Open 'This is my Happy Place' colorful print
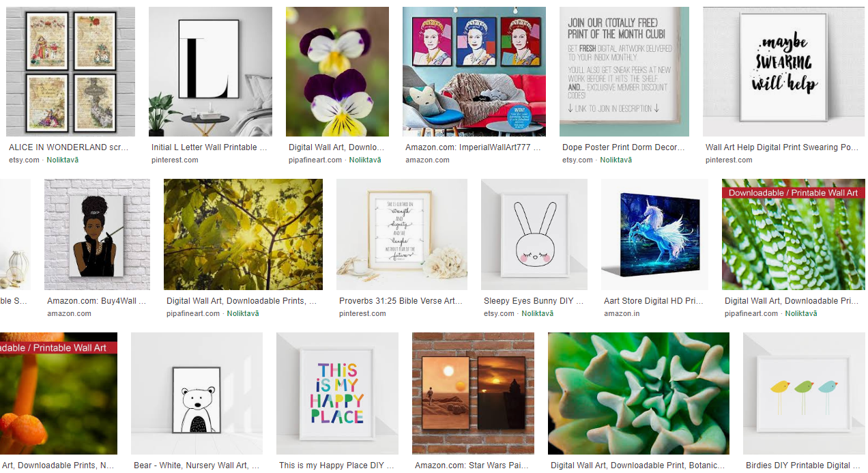This screenshot has width=868, height=473. pyautogui.click(x=337, y=393)
